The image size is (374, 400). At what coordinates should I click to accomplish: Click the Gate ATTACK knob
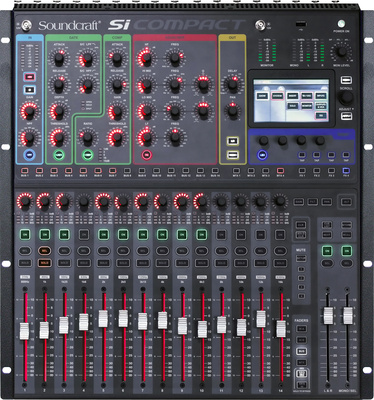coord(59,59)
